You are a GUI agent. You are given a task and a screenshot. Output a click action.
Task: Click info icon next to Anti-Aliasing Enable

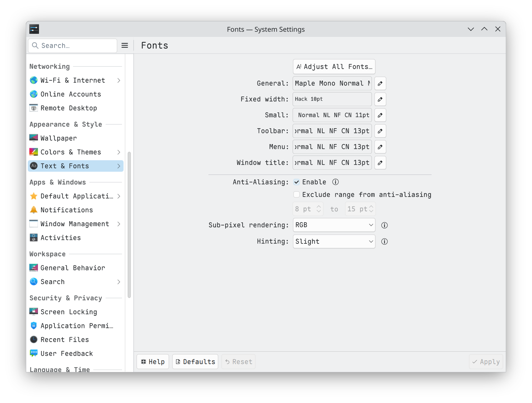click(335, 182)
